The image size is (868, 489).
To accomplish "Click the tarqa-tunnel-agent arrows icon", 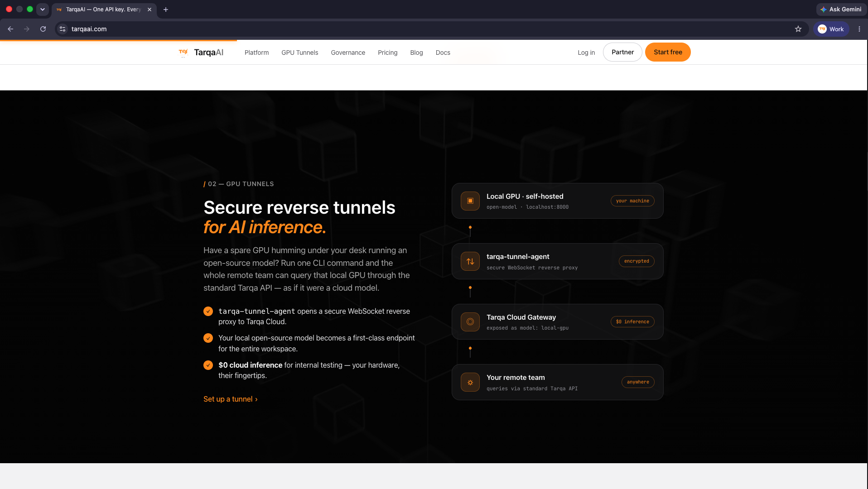I will pyautogui.click(x=470, y=261).
